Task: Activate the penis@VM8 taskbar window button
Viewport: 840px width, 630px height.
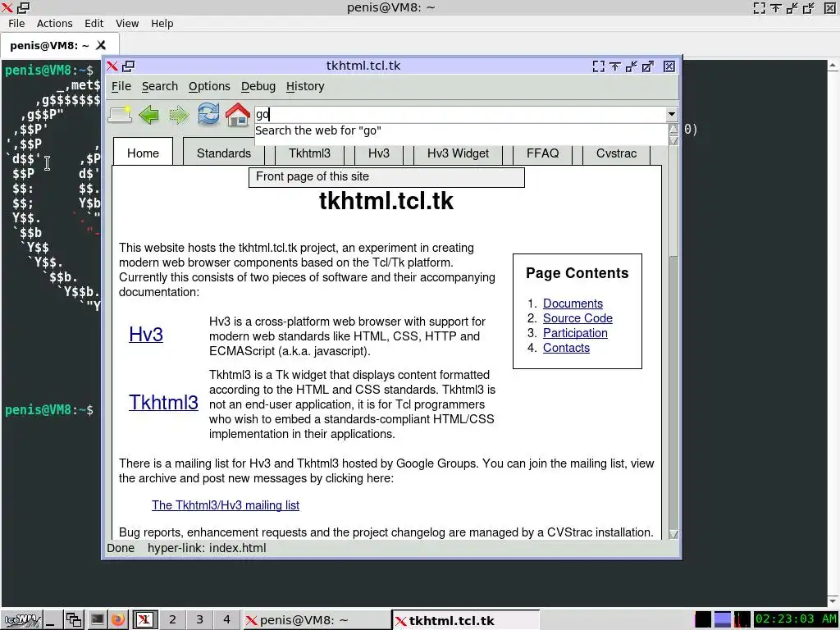Action: [317, 620]
